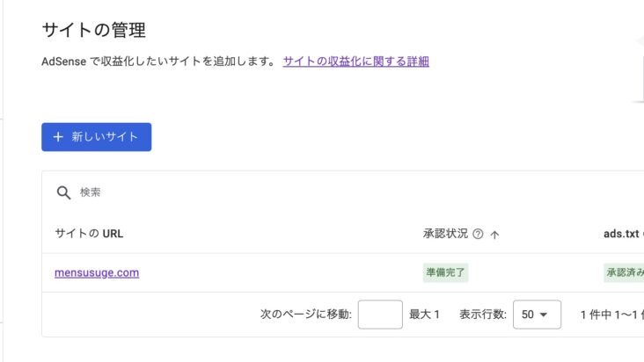
Task: Click the 次のページに移動 label text
Action: coord(306,315)
